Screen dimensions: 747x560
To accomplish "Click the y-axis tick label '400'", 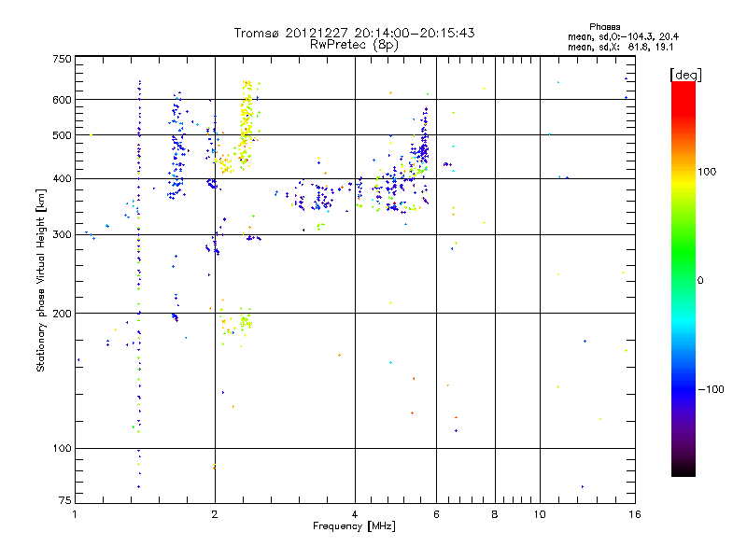I will (62, 178).
